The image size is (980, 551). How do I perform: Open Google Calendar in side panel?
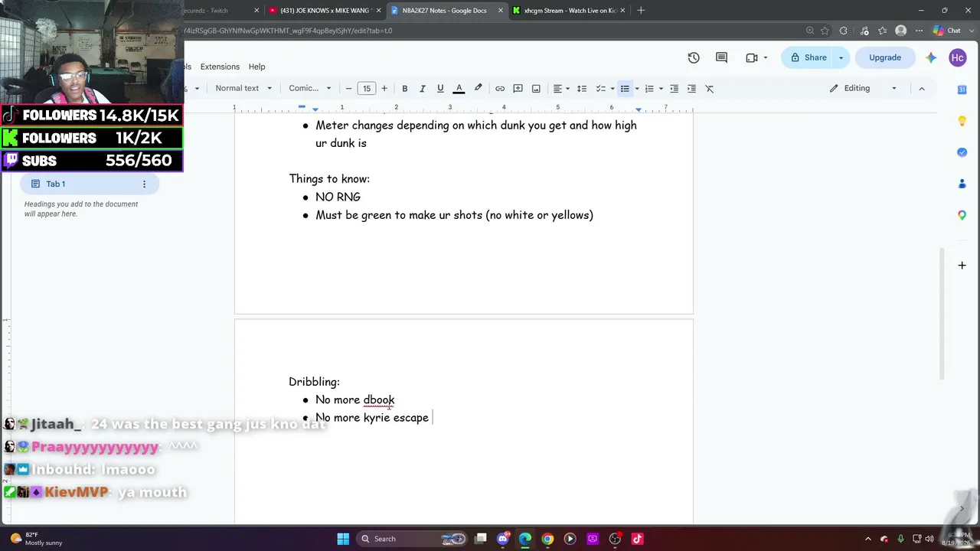click(962, 90)
